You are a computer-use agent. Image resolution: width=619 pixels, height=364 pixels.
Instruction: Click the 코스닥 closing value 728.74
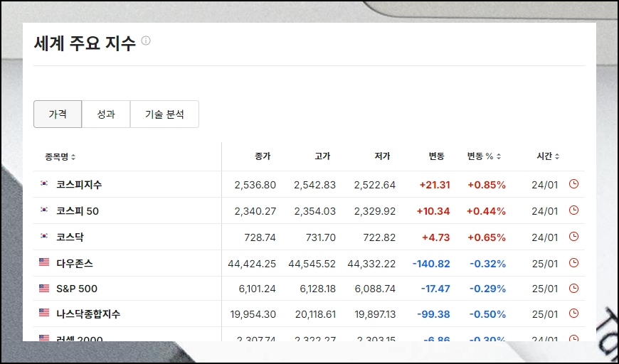tap(260, 237)
